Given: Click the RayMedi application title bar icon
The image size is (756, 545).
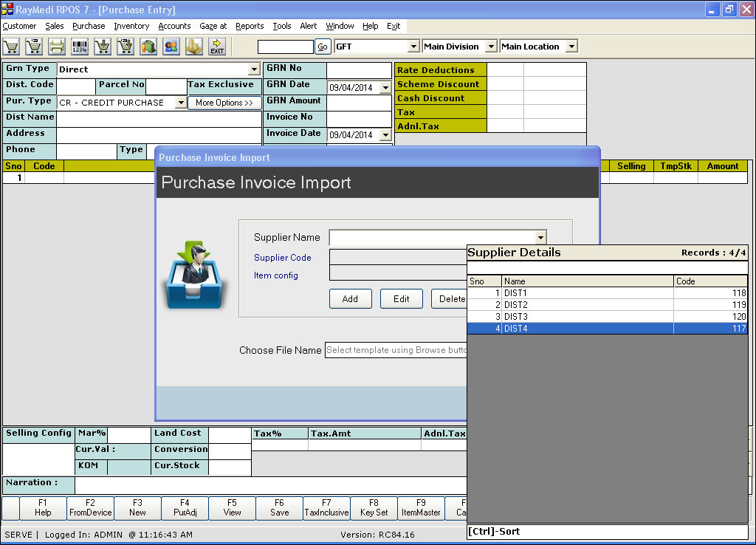Looking at the screenshot, I should point(7,9).
